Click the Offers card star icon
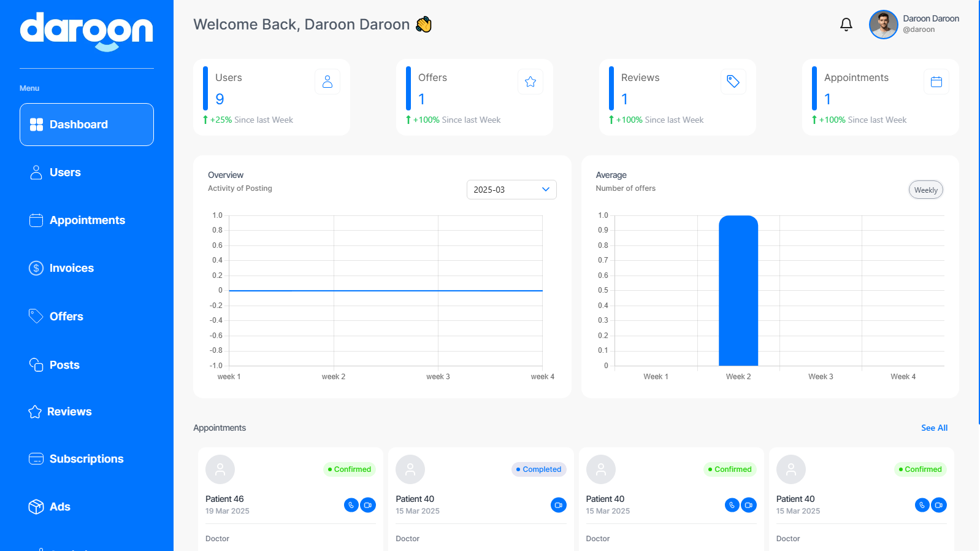Screen dimensions: 980x551 point(530,82)
